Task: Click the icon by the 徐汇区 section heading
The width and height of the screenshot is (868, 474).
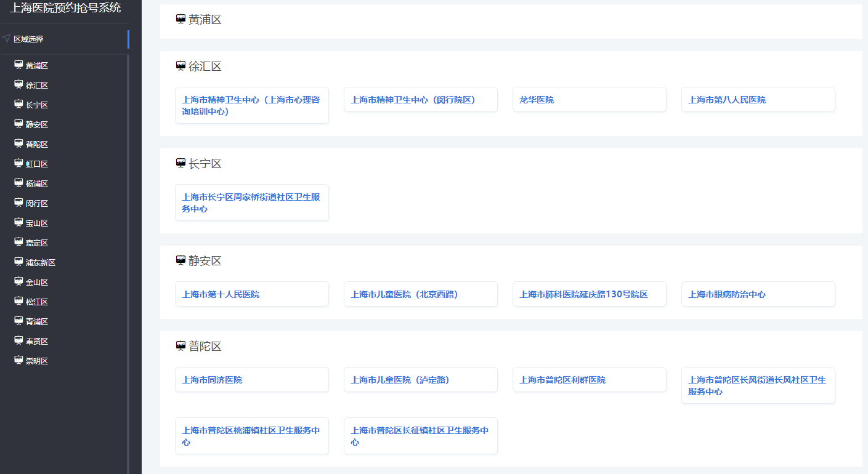Action: click(x=180, y=66)
